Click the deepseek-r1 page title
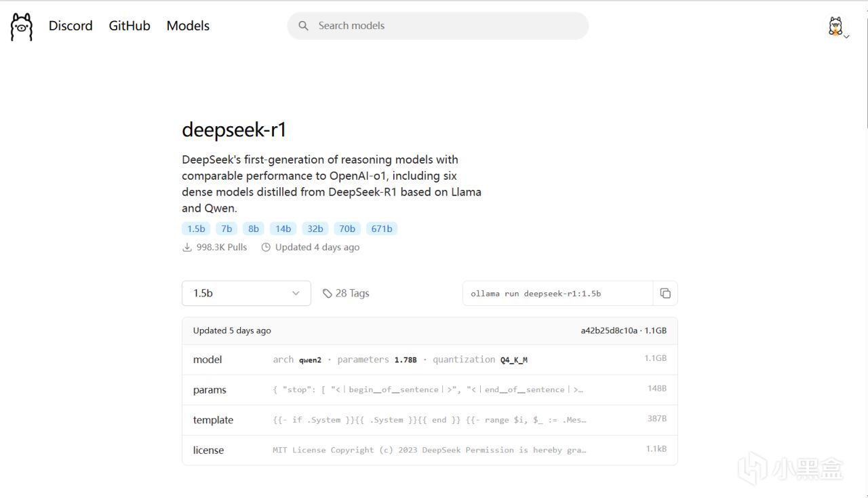 (x=234, y=130)
